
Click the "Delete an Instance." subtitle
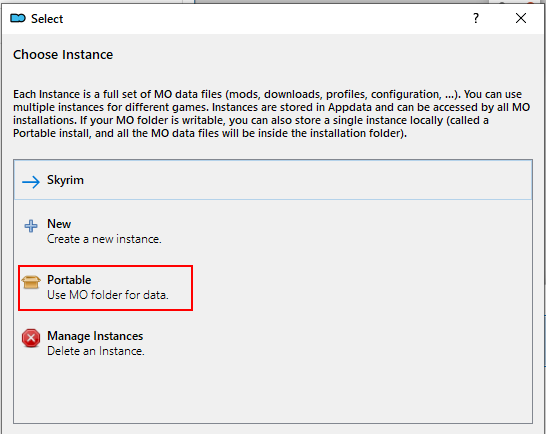(x=96, y=351)
